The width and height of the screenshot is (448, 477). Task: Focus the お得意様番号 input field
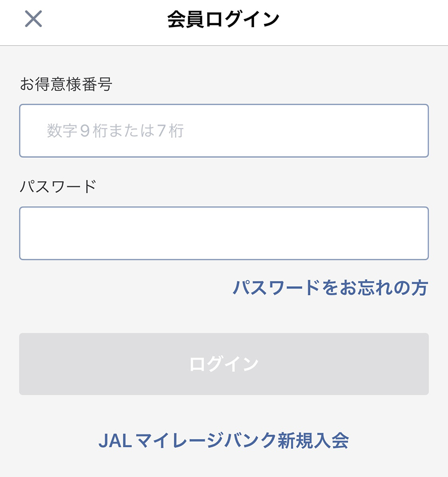coord(224,131)
